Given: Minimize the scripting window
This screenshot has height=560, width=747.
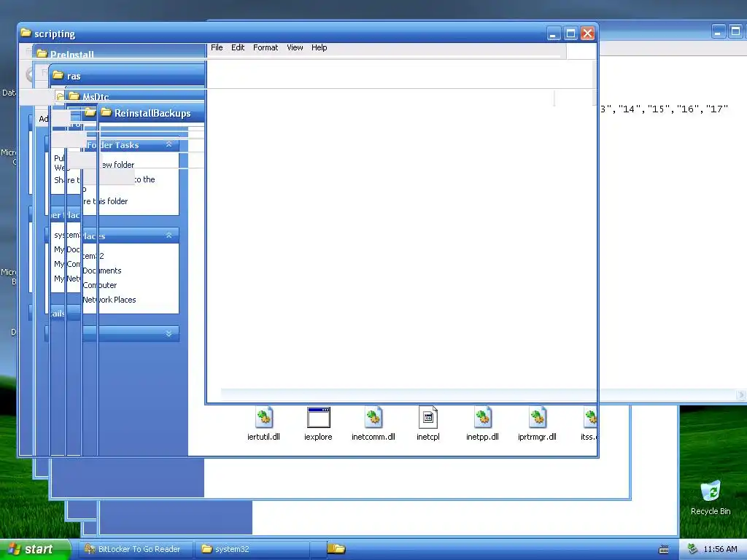Looking at the screenshot, I should [x=553, y=34].
